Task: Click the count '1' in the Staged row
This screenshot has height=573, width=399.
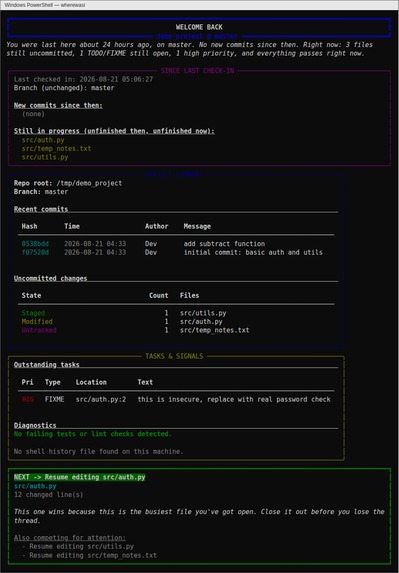Action: click(166, 313)
